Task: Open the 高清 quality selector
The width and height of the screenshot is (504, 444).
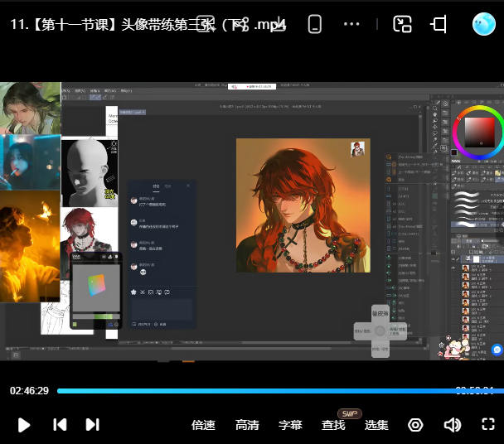Action: (x=247, y=425)
